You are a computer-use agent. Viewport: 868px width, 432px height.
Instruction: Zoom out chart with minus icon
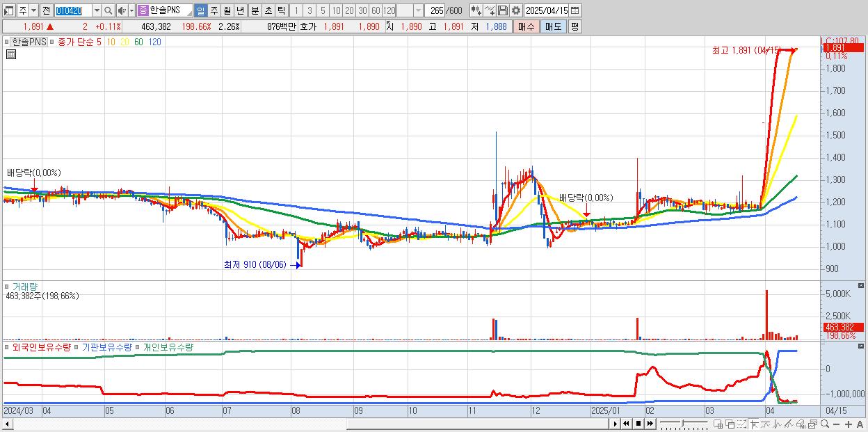(x=836, y=424)
